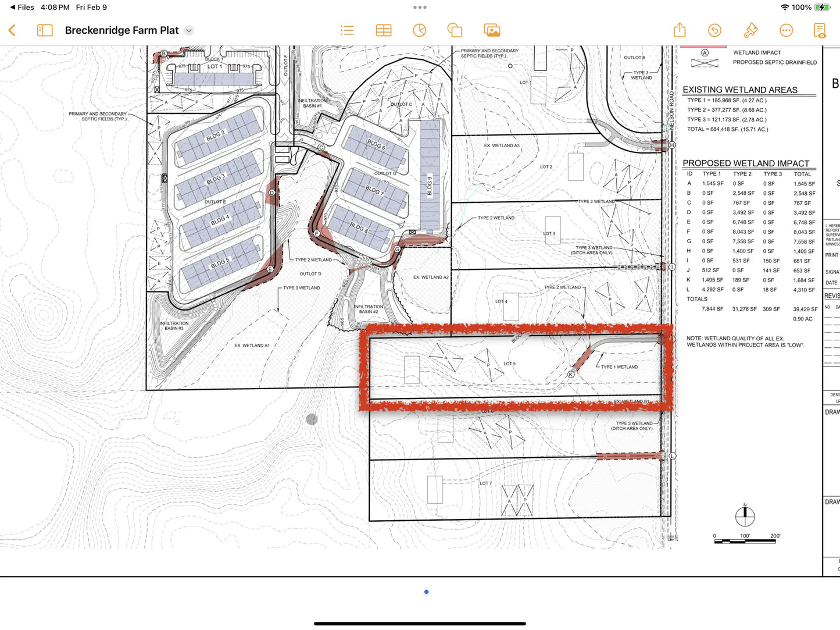The image size is (840, 630).
Task: Open the document view options icon
Action: [820, 30]
